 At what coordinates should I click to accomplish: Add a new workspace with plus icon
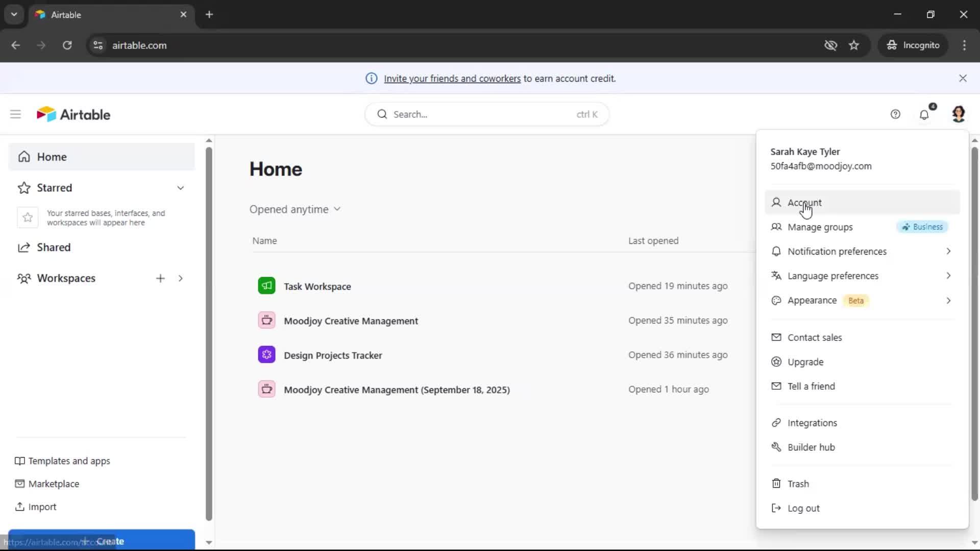tap(160, 278)
